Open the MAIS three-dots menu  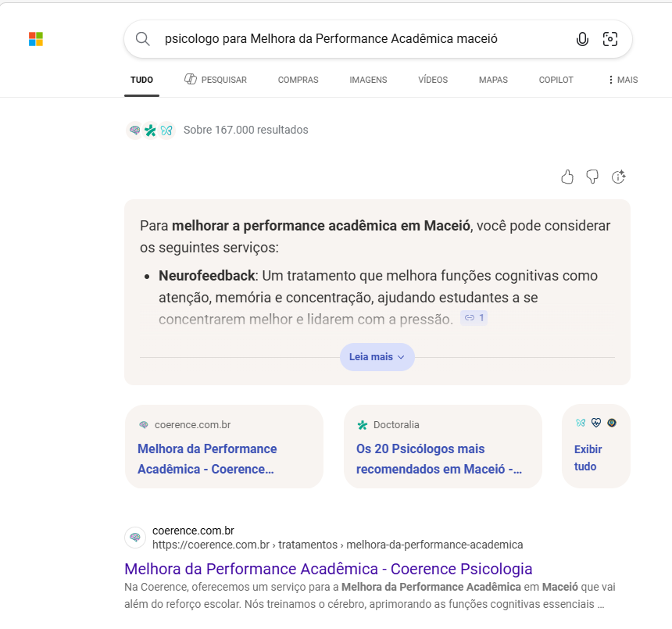click(x=623, y=80)
